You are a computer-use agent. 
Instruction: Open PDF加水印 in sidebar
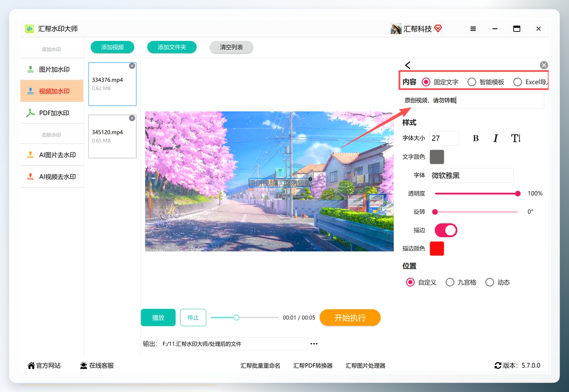point(52,113)
